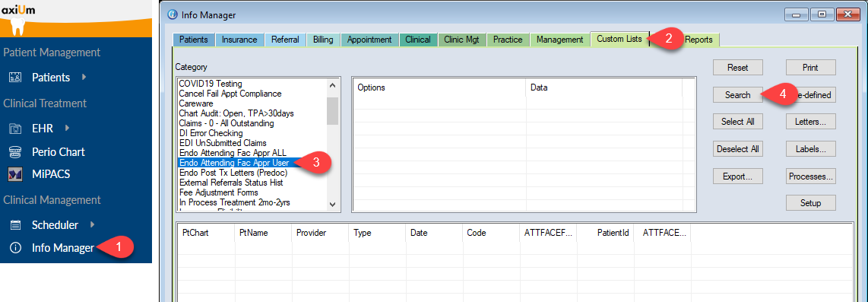The height and width of the screenshot is (302, 868).
Task: Switch to the Practice tab
Action: 508,40
